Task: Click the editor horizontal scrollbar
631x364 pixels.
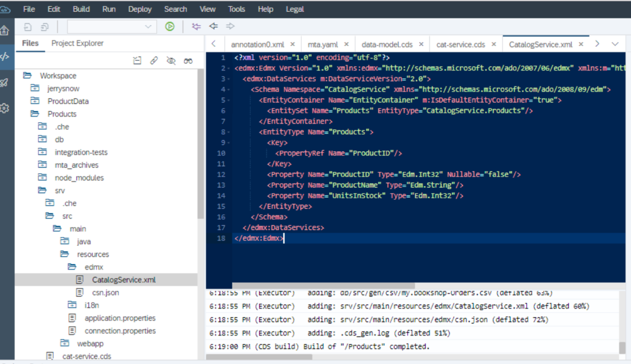Action: click(x=324, y=286)
